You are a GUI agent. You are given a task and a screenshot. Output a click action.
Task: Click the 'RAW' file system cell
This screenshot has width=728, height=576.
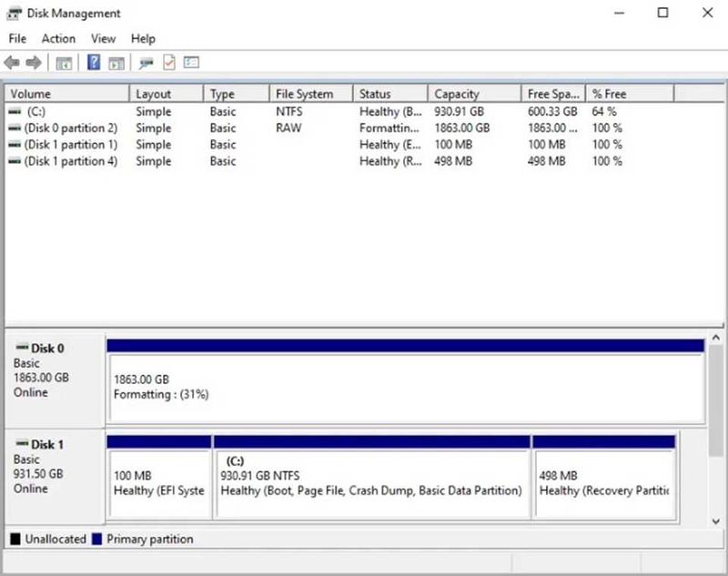[x=288, y=127]
